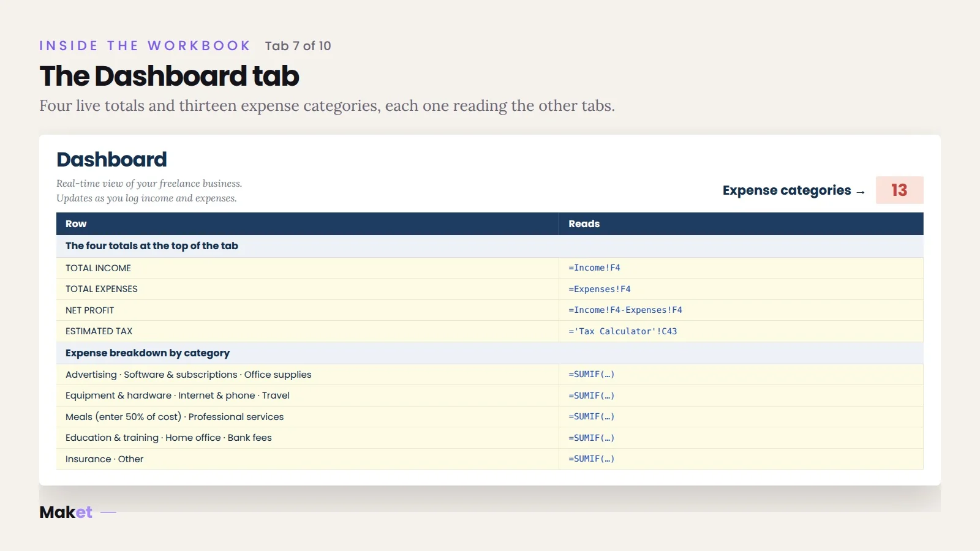
Task: Click the 'Maket' logo wordmark
Action: pyautogui.click(x=66, y=512)
